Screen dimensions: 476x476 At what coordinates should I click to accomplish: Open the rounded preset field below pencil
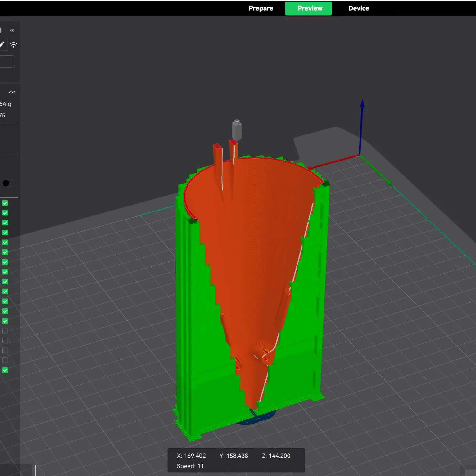click(7, 61)
